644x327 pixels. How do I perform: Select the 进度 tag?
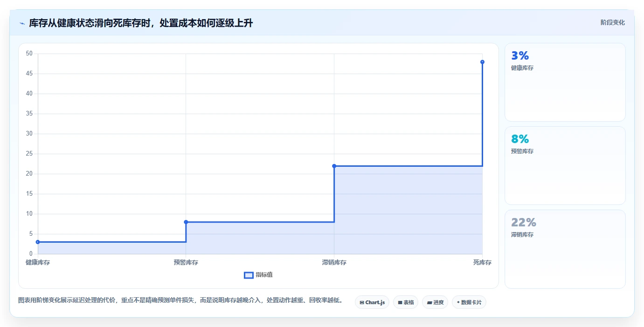435,302
